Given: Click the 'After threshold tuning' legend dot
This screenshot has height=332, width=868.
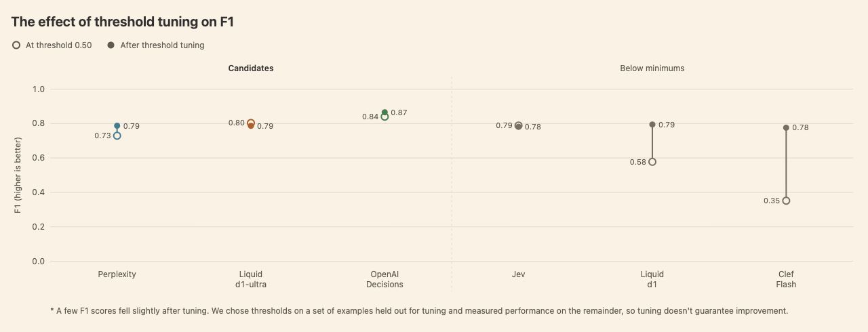Looking at the screenshot, I should 111,45.
